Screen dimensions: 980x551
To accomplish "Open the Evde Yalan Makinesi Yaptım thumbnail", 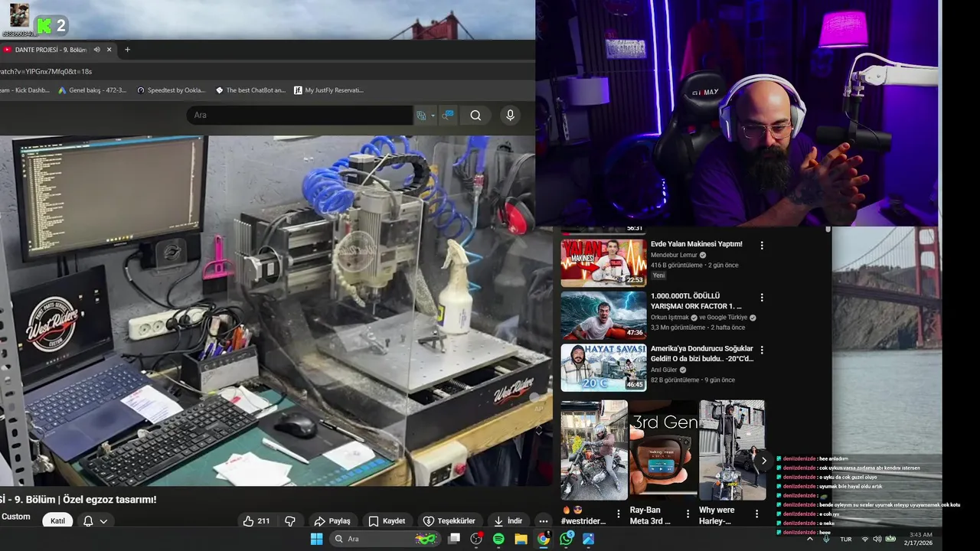I will point(603,262).
